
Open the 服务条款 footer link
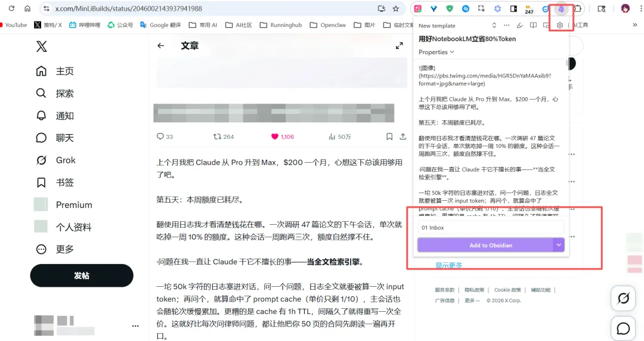445,290
